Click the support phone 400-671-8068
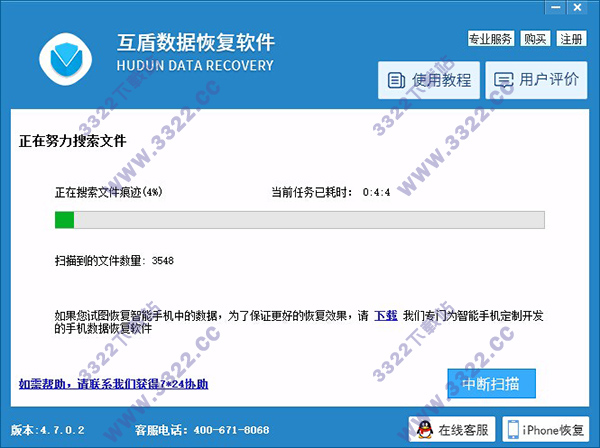Image resolution: width=600 pixels, height=448 pixels. (232, 430)
